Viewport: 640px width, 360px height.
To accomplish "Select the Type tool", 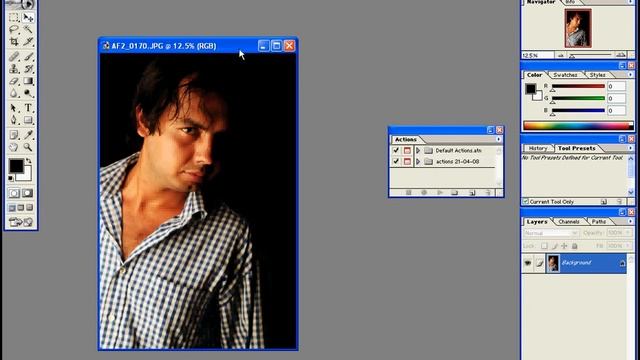I will (28, 108).
